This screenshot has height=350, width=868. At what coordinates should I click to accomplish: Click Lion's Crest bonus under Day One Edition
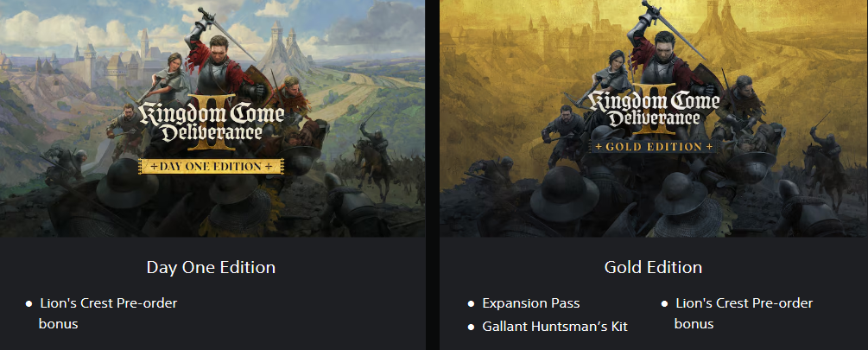pos(108,314)
